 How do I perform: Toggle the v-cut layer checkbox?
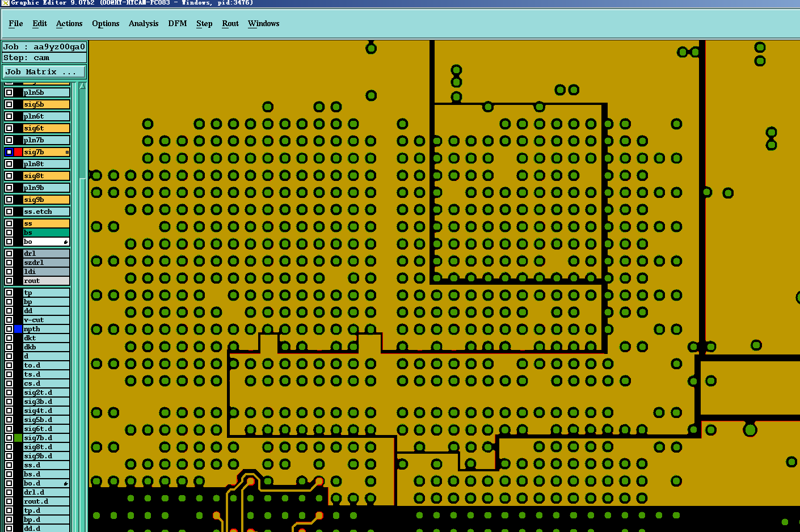(9, 320)
